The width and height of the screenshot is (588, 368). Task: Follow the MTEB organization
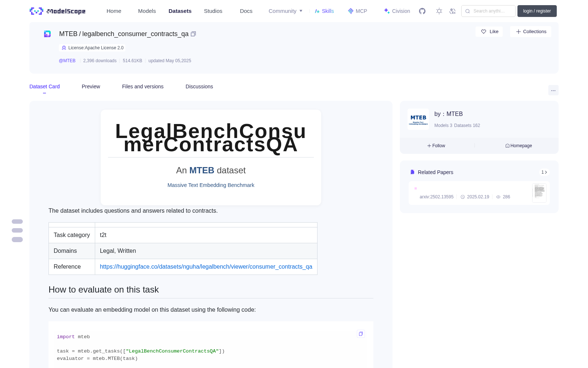(x=436, y=146)
